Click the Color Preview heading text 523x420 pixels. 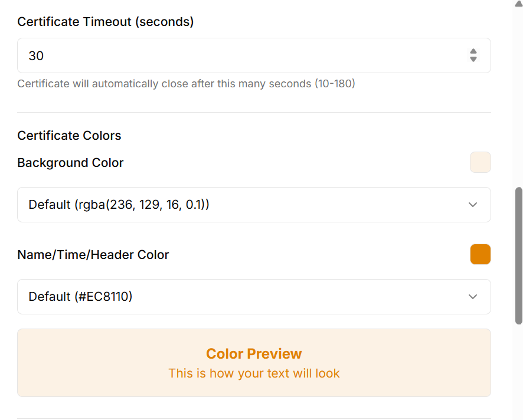(x=254, y=354)
